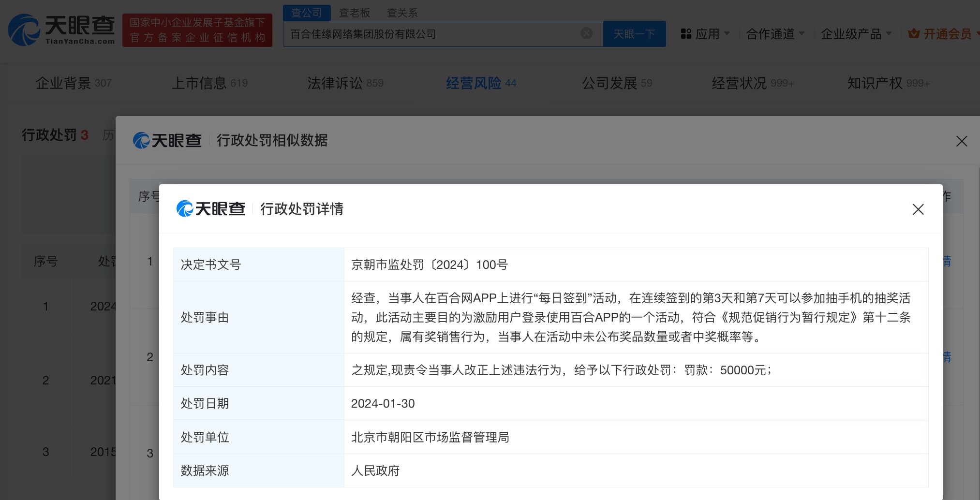Click the 天眼一下 search button
This screenshot has width=980, height=500.
634,34
